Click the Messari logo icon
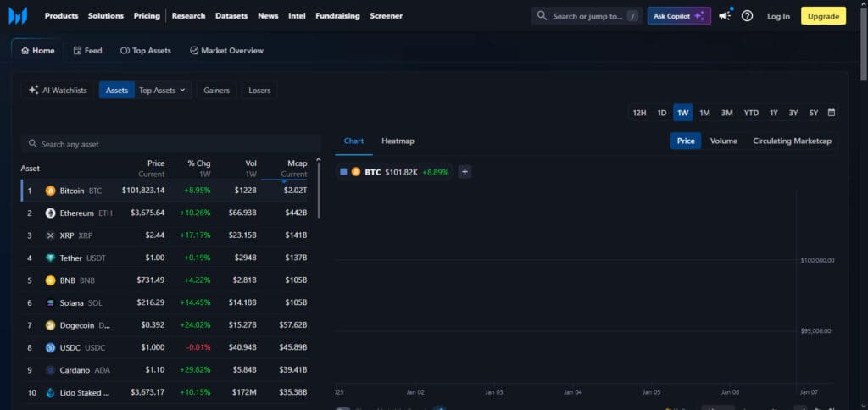Viewport: 868px width, 410px height. point(18,16)
